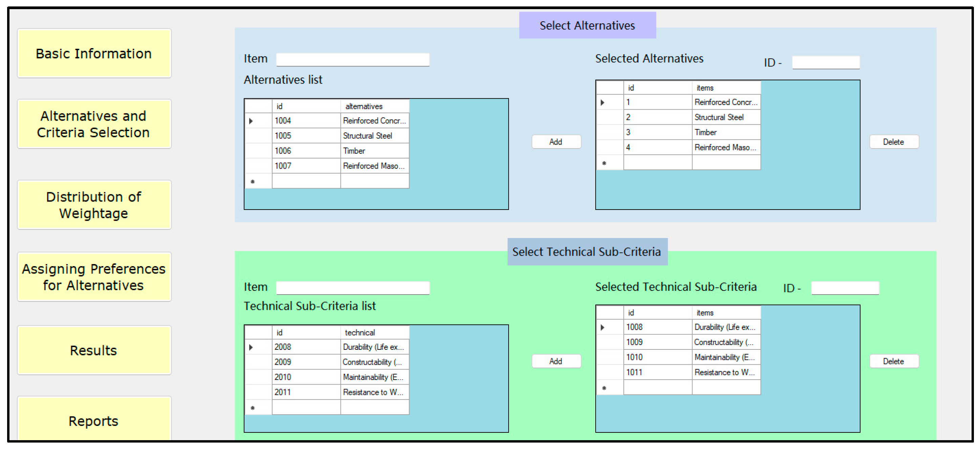The image size is (980, 450).
Task: Click the Selected Technical Sub-Criteria ID field
Action: pyautogui.click(x=845, y=288)
